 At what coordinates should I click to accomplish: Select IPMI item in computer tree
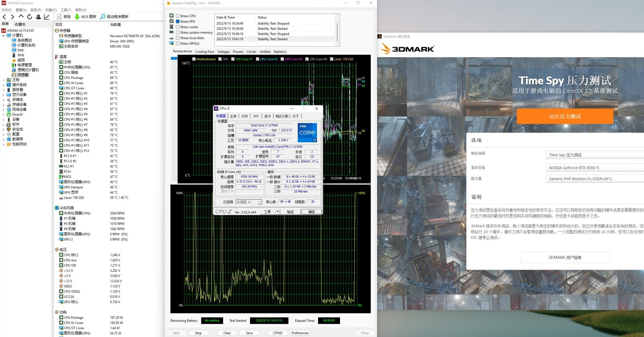18,55
